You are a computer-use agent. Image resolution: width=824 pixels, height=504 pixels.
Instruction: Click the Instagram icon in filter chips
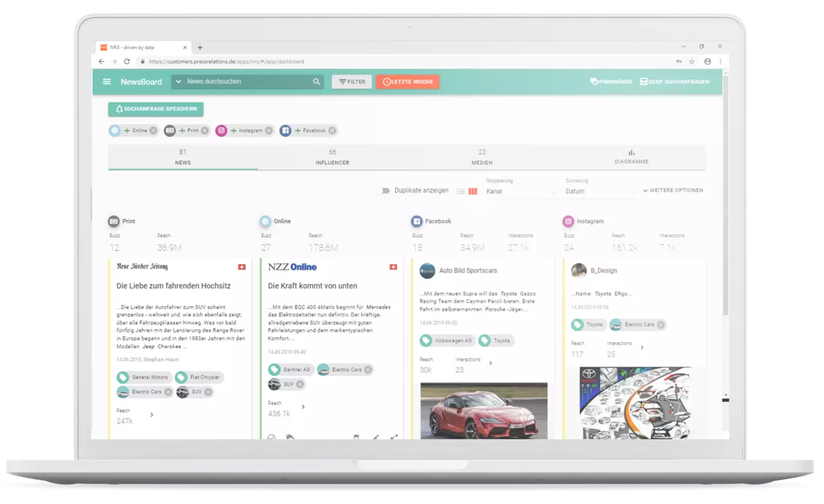coord(221,131)
